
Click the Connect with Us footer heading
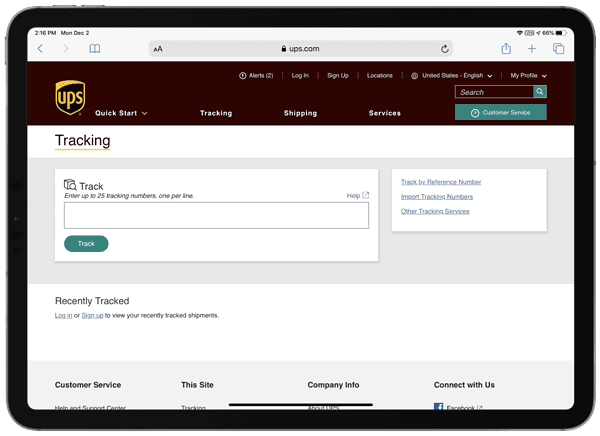[x=464, y=385]
